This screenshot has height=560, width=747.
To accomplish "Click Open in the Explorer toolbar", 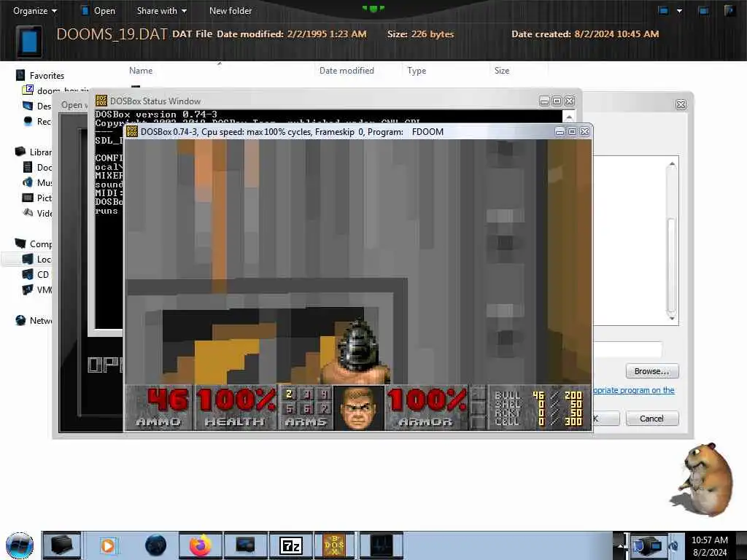I will (x=98, y=10).
